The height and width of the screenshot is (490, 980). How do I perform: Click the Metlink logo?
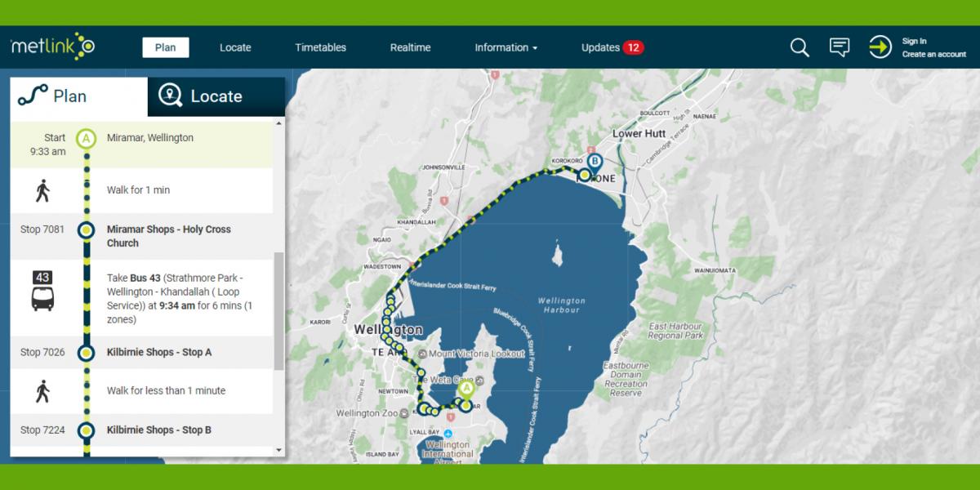[52, 47]
